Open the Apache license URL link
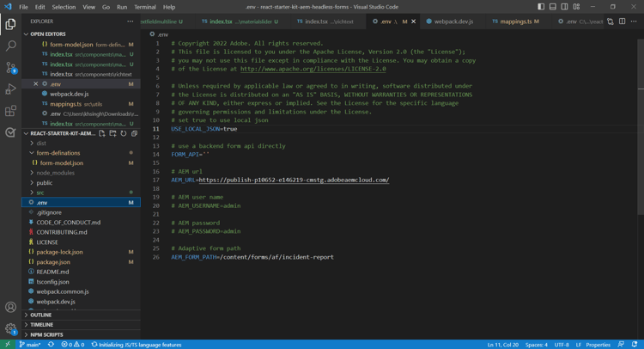This screenshot has width=644, height=349. point(313,69)
